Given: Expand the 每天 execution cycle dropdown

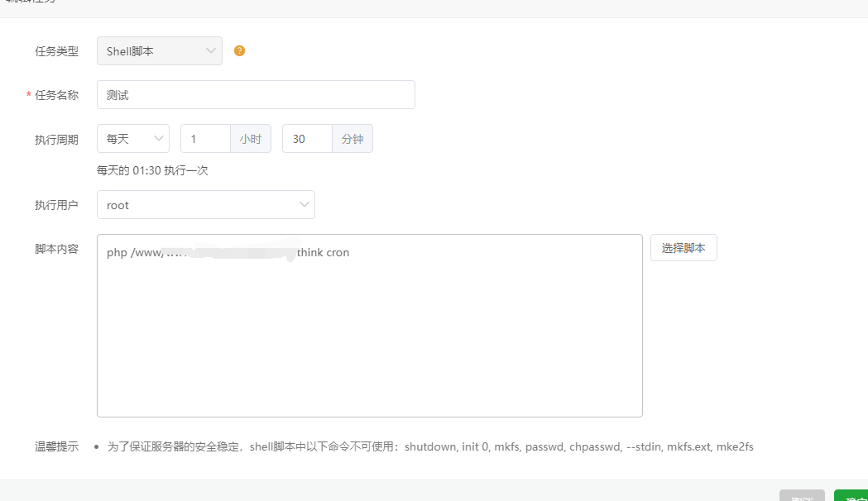Looking at the screenshot, I should (x=133, y=139).
